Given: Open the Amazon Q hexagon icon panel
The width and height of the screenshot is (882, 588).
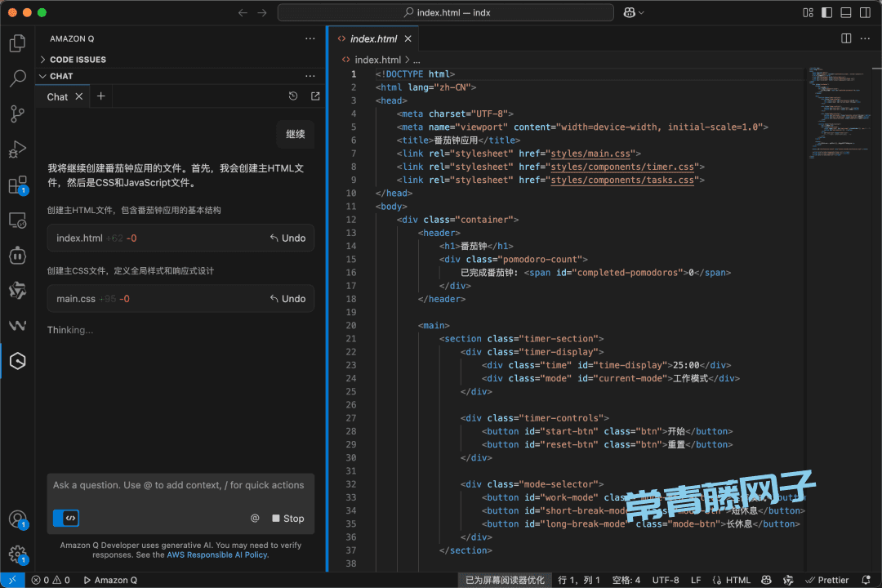Looking at the screenshot, I should coord(17,360).
